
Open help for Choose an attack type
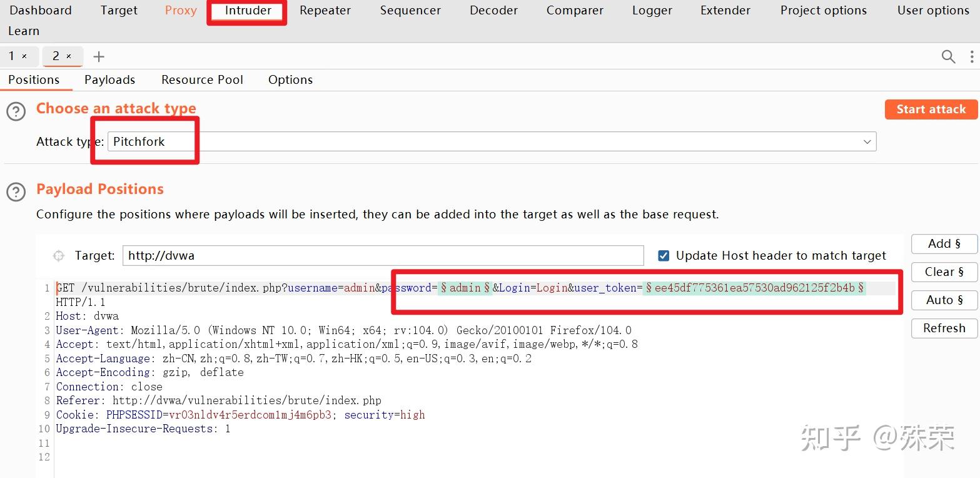[x=16, y=111]
